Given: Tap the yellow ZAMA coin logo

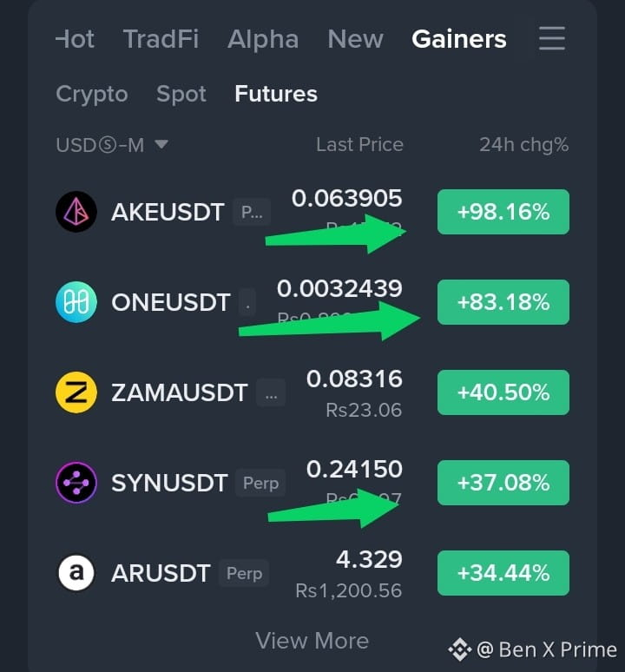Looking at the screenshot, I should point(76,392).
